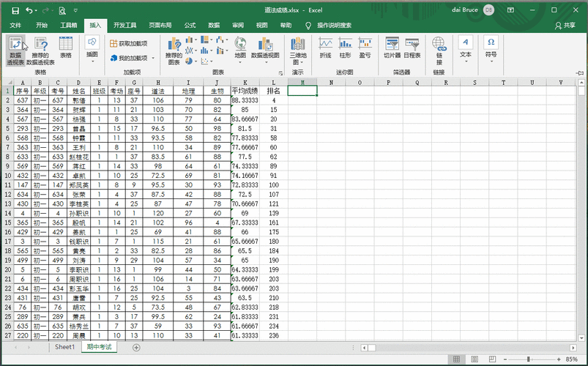
Task: Switch to the 帮助 help tab
Action: (286, 25)
